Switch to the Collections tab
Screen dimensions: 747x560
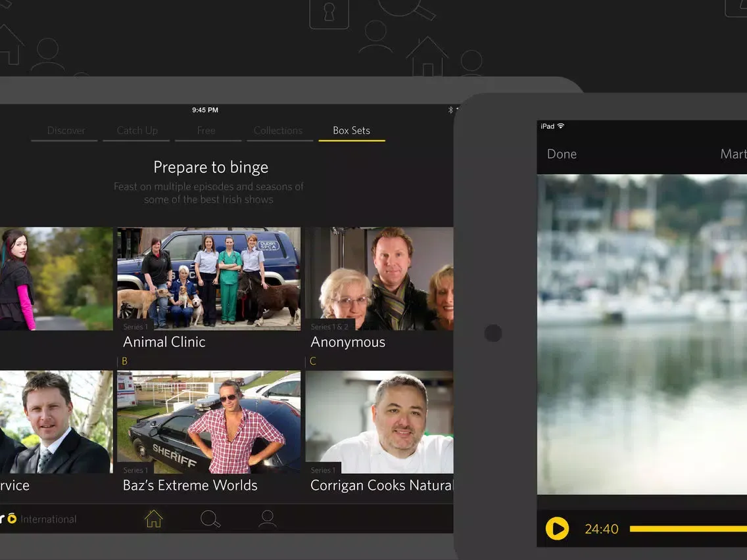coord(278,131)
